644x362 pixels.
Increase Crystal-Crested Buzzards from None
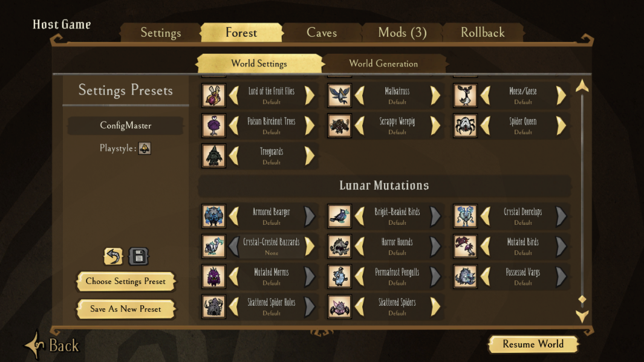(x=310, y=246)
